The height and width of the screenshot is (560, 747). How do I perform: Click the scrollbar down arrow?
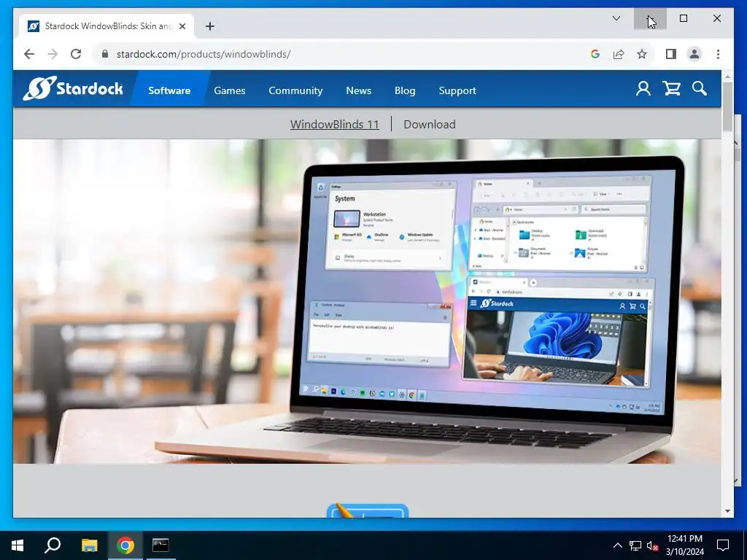point(727,511)
